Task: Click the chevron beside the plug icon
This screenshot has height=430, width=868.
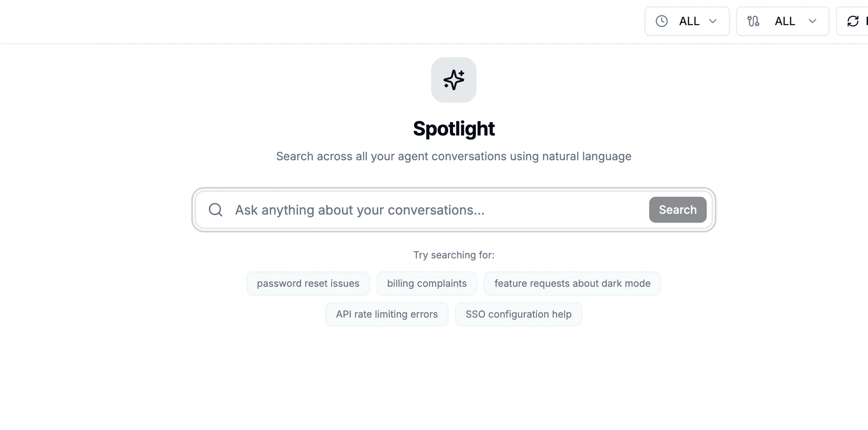Action: (813, 21)
